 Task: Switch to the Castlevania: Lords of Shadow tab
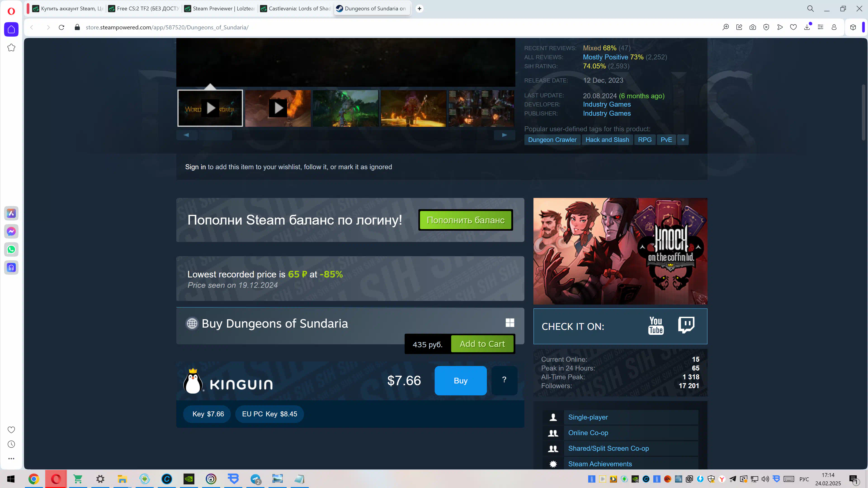(296, 9)
